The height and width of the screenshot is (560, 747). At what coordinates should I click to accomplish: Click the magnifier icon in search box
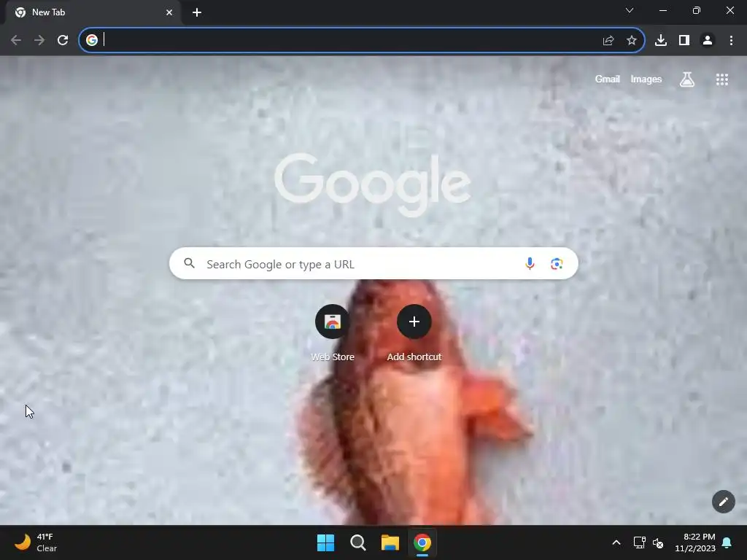pos(189,263)
